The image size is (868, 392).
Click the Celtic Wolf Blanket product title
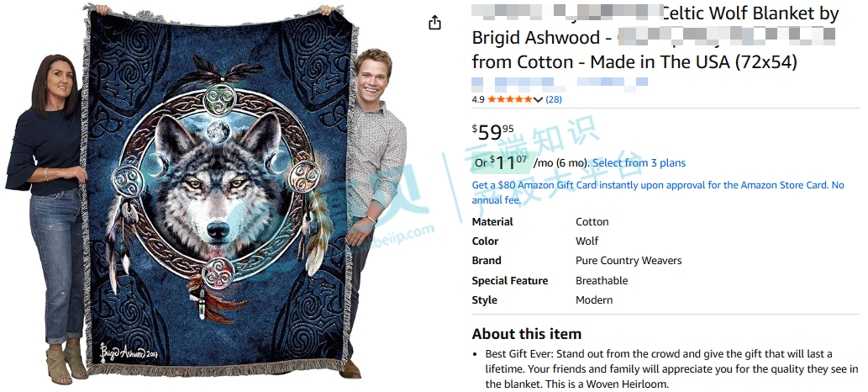click(653, 38)
